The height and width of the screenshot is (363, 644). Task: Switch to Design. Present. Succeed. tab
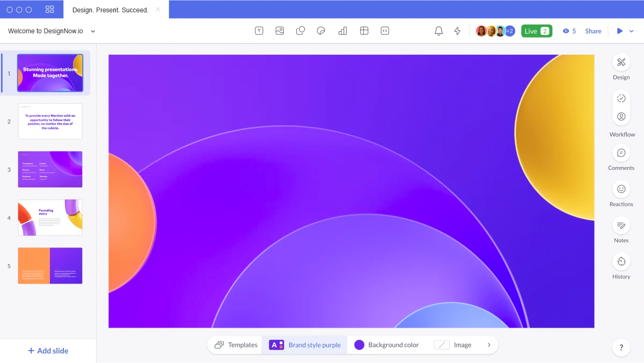(x=111, y=10)
